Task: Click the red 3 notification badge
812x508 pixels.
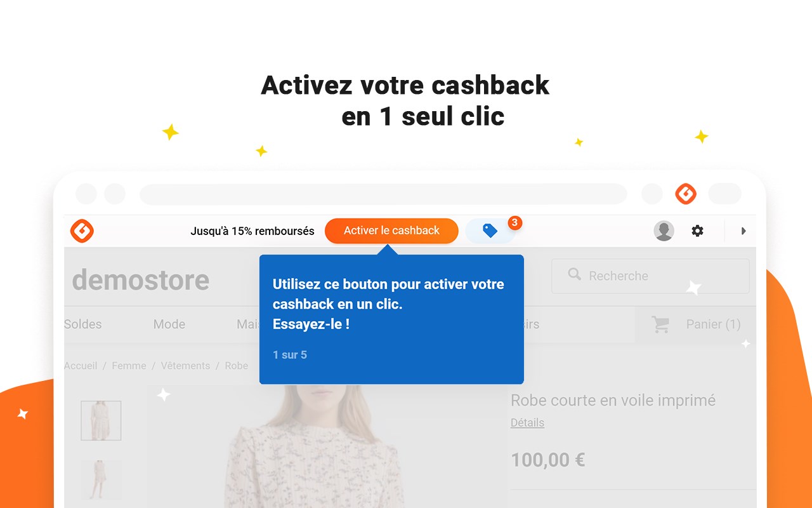Action: 514,223
